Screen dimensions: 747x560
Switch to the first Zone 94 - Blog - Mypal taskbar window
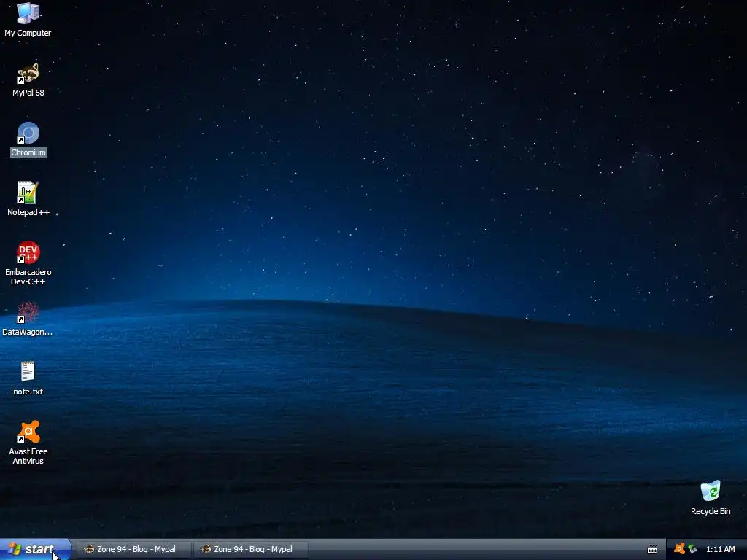click(x=133, y=549)
